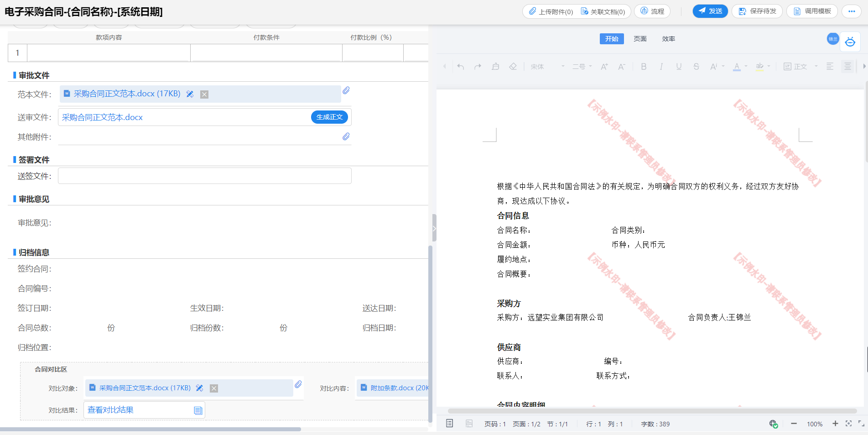Image resolution: width=868 pixels, height=435 pixels.
Task: Open 对比对象 file 采购合同正文范本.docx
Action: click(x=145, y=388)
